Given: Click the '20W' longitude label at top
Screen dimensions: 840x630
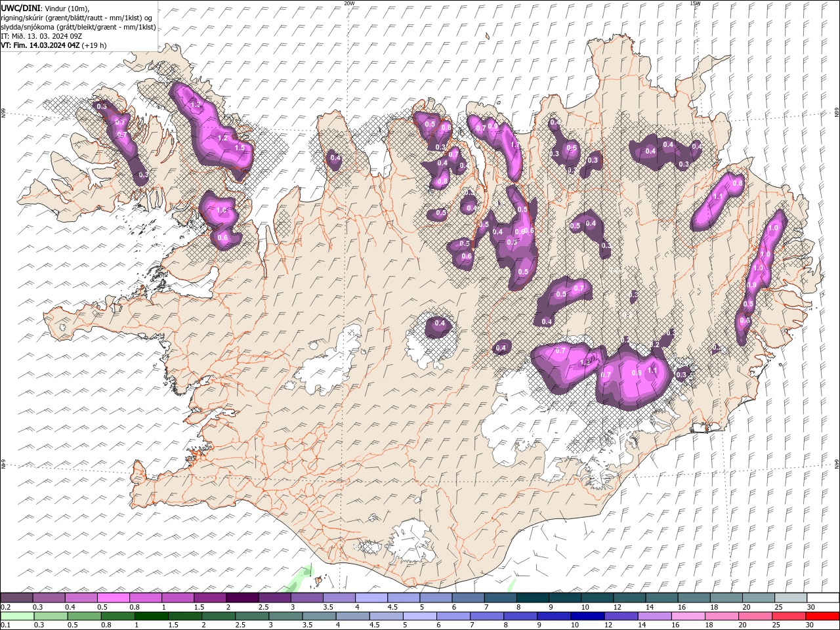Looking at the screenshot, I should click(x=349, y=3).
